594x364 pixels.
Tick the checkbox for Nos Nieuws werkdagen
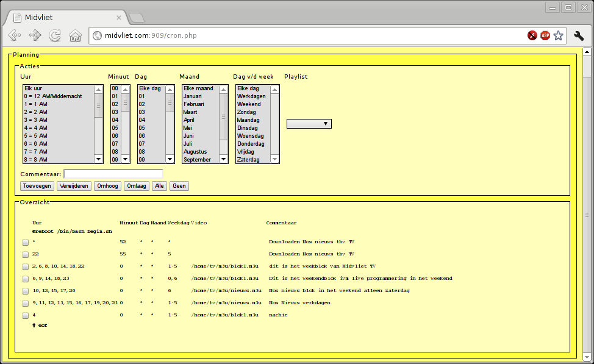coord(26,304)
